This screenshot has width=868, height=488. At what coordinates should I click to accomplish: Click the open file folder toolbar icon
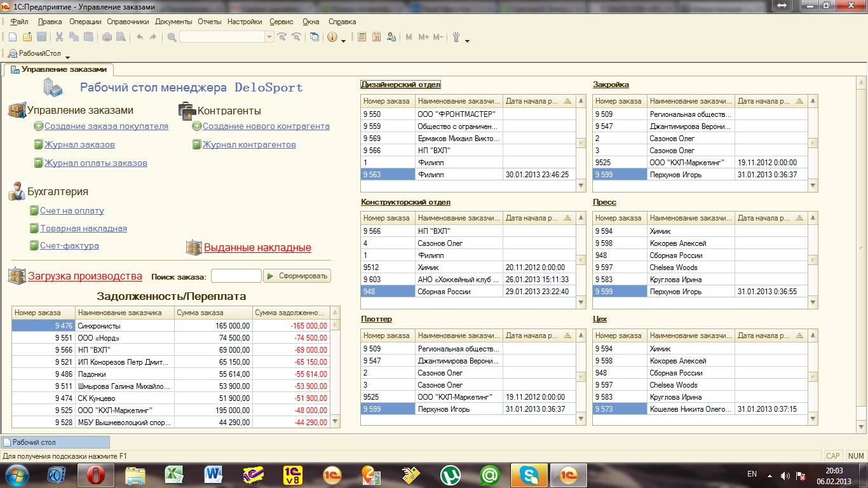click(27, 37)
